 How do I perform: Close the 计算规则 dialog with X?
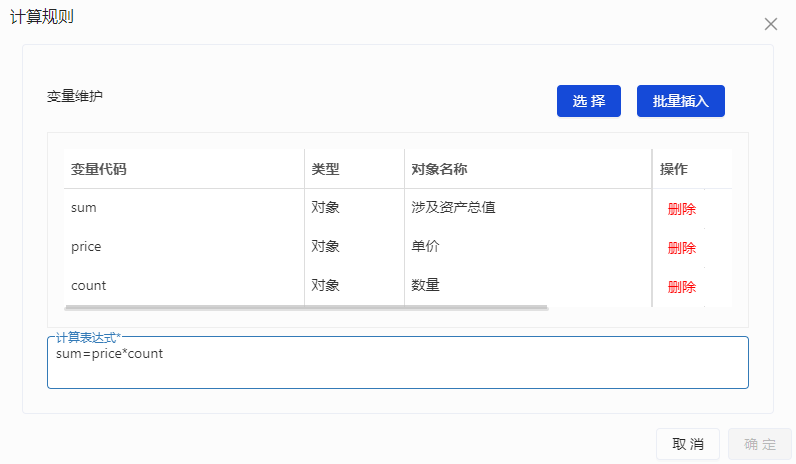(770, 24)
